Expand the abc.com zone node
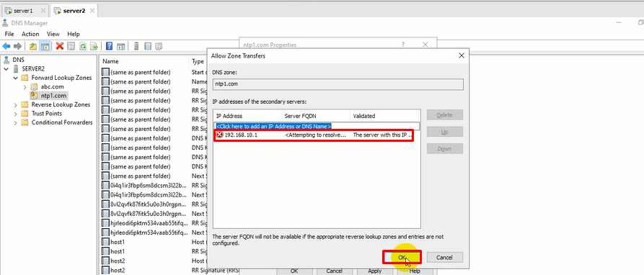The image size is (644, 275). point(25,87)
